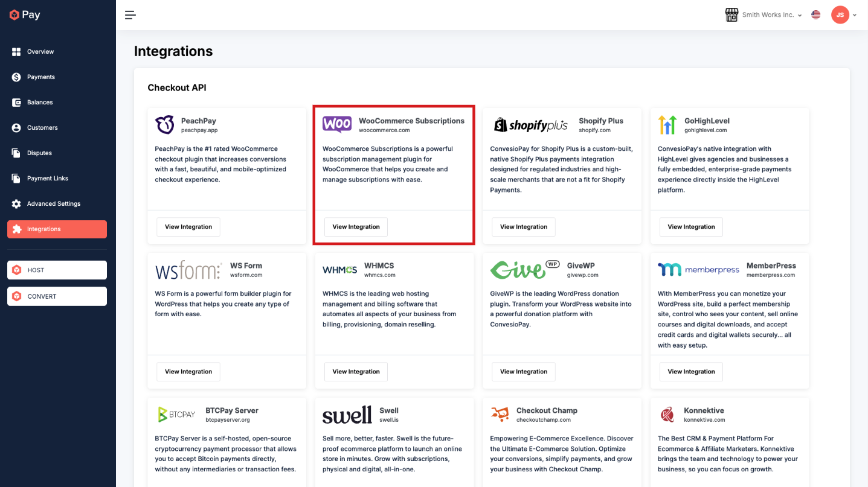Image resolution: width=868 pixels, height=487 pixels.
Task: Click View Integration under GiveWP
Action: pos(524,372)
